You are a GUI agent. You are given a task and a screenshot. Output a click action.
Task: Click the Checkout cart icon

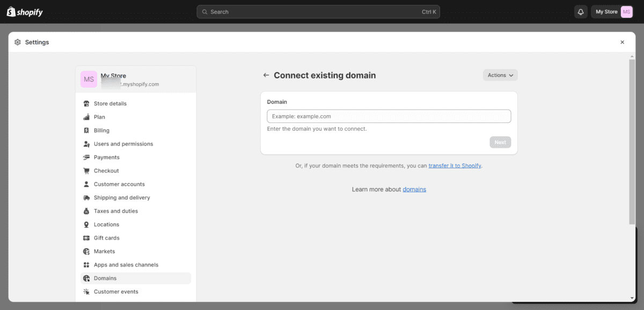click(x=86, y=170)
